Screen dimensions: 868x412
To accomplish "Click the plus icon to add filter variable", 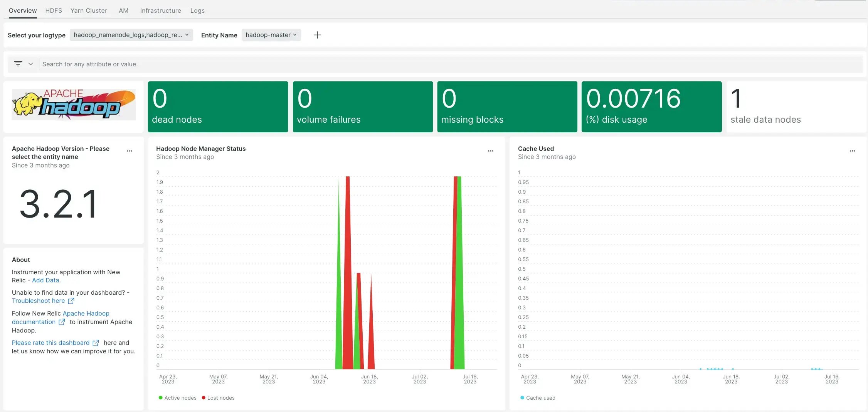I will [x=317, y=35].
